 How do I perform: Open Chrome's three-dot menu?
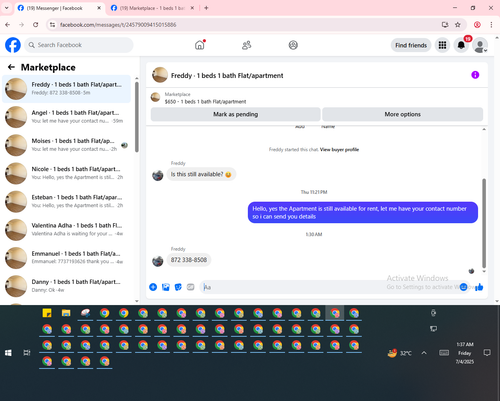click(491, 25)
